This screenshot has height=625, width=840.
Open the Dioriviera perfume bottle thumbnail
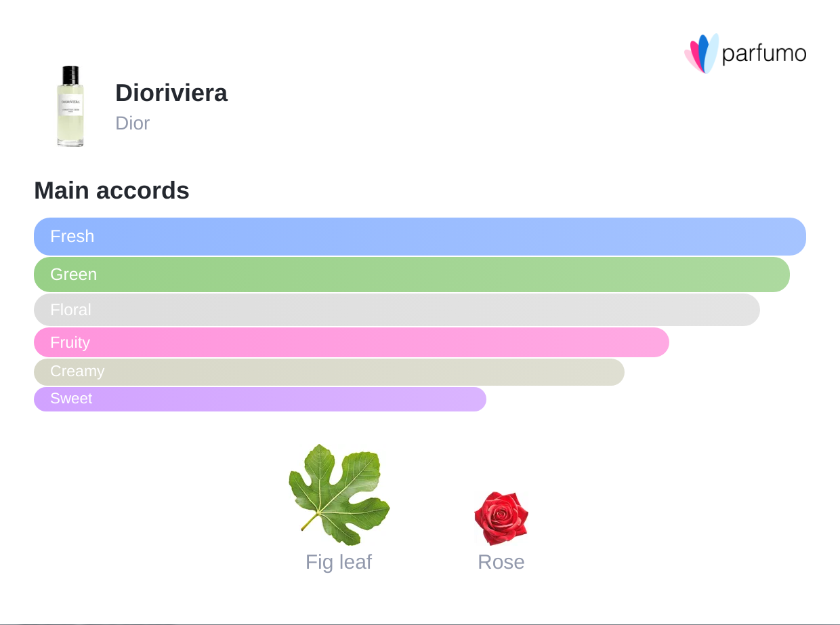[70, 106]
